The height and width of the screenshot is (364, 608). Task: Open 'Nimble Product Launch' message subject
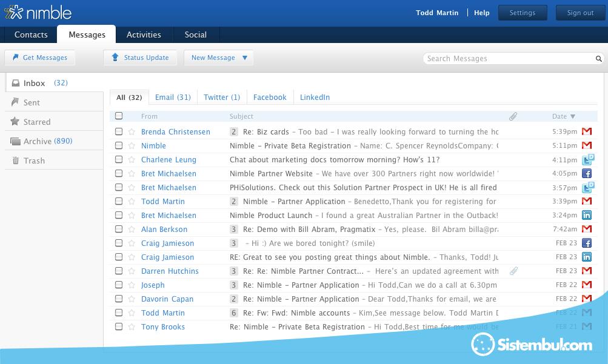click(271, 215)
